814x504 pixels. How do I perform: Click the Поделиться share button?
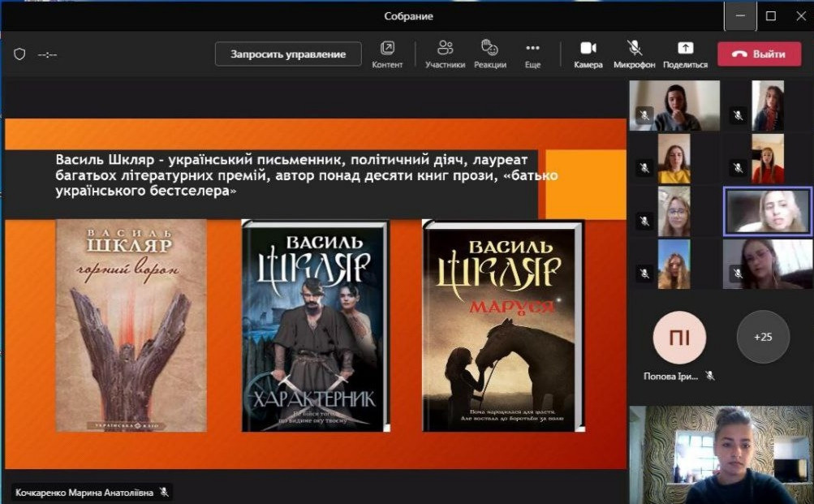tap(685, 54)
